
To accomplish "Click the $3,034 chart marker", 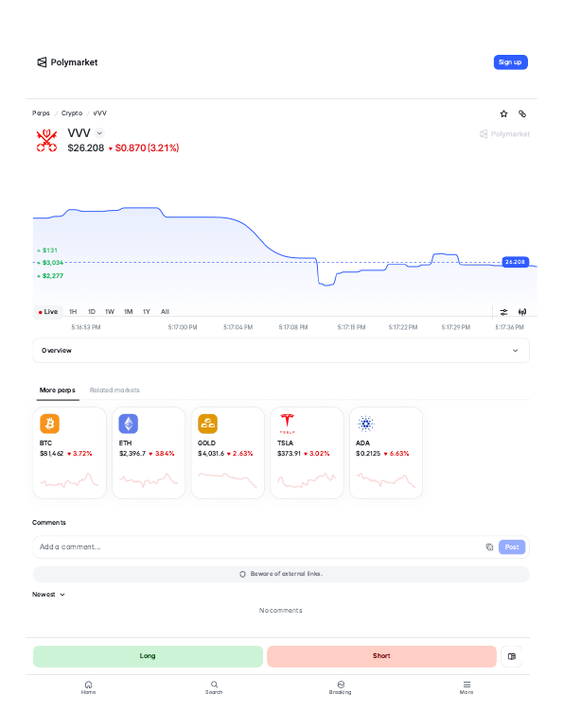I will pyautogui.click(x=50, y=263).
